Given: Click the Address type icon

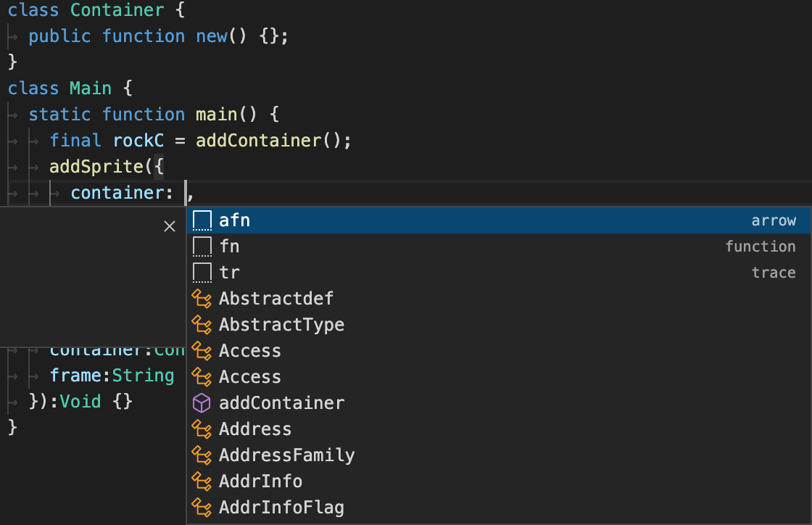Looking at the screenshot, I should [x=202, y=429].
